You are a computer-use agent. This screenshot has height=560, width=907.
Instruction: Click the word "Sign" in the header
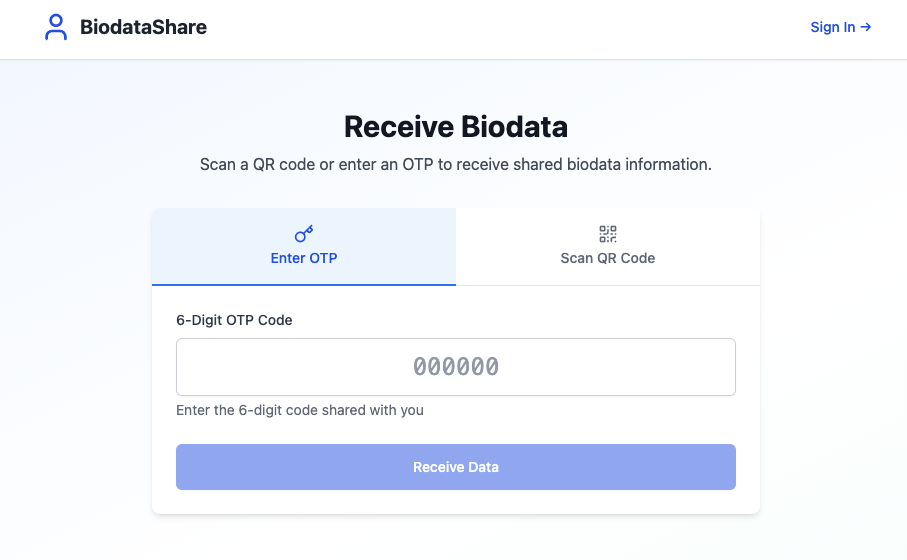click(x=825, y=27)
